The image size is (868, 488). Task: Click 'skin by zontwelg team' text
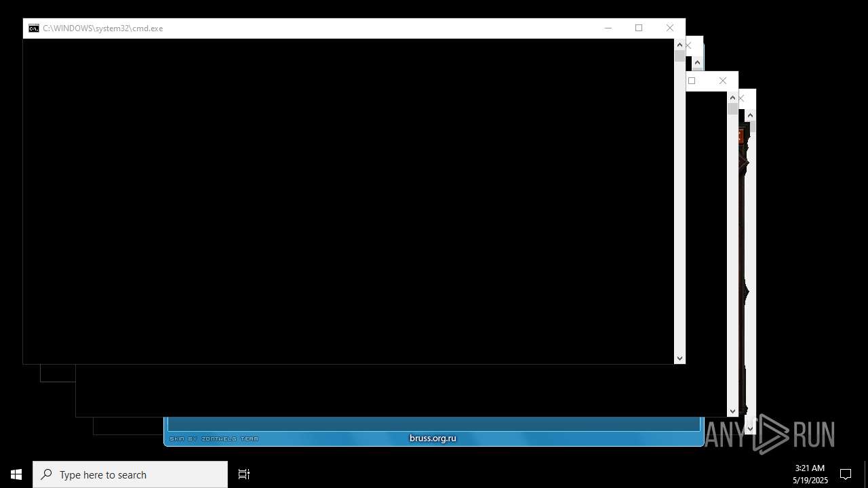point(214,439)
